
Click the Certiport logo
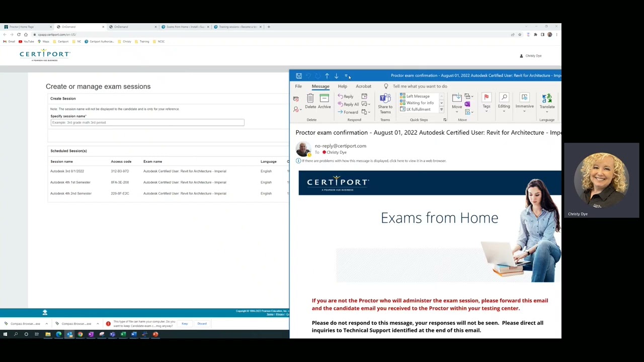tap(45, 55)
